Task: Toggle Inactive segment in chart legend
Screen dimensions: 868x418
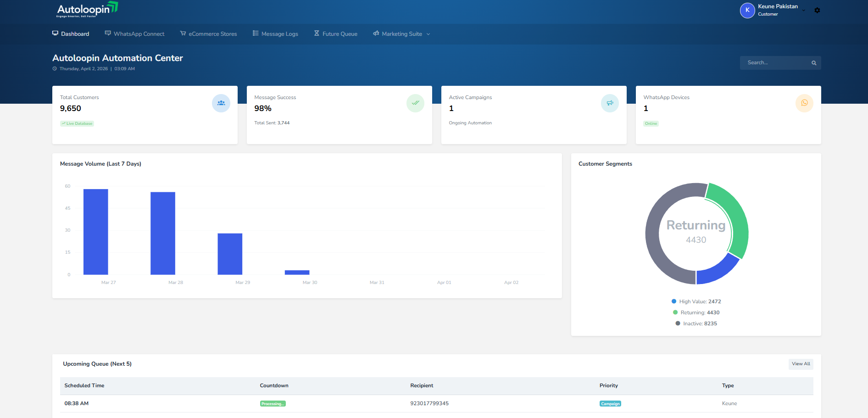Action: coord(696,323)
